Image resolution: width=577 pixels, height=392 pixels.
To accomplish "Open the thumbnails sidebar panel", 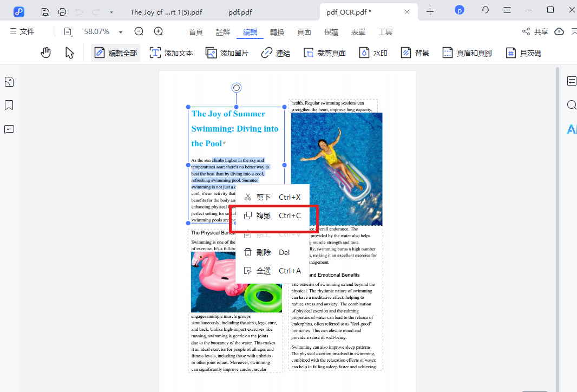I will 9,82.
